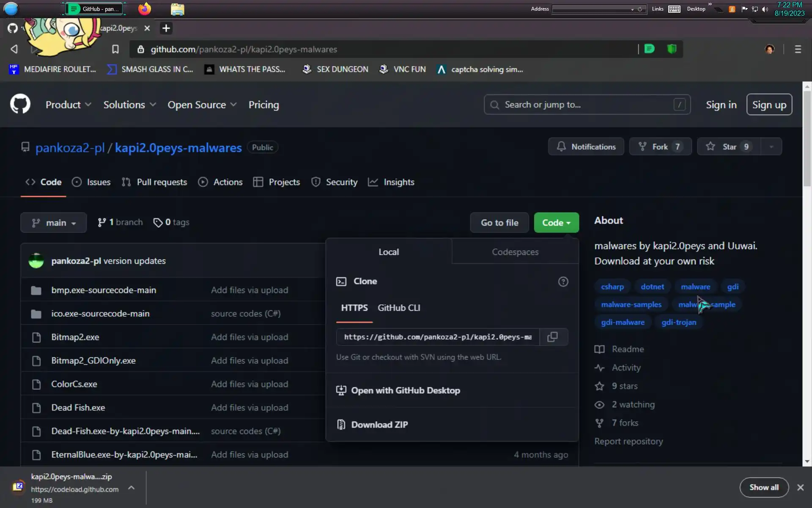Viewport: 812px width, 508px height.
Task: Open a new browser tab with plus icon
Action: [166, 28]
